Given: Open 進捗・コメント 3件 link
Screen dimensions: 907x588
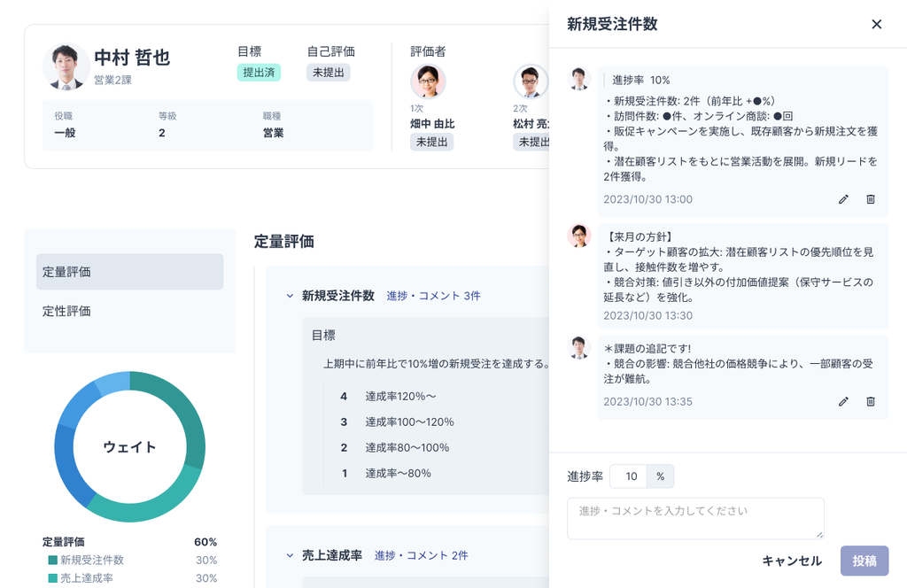Looking at the screenshot, I should pos(433,296).
